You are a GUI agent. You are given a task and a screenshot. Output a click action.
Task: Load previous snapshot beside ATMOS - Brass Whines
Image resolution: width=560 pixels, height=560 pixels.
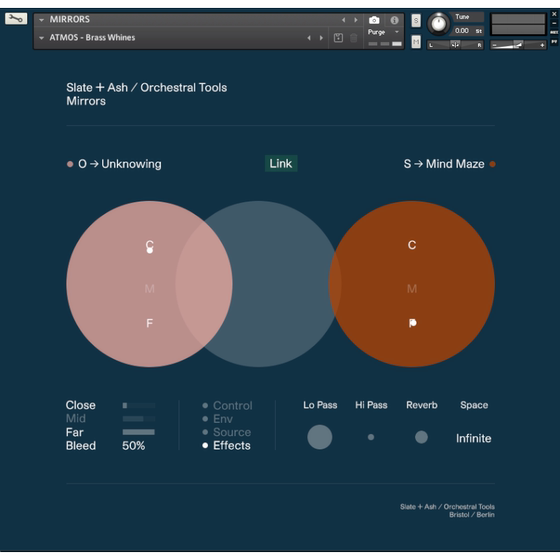[x=309, y=38]
